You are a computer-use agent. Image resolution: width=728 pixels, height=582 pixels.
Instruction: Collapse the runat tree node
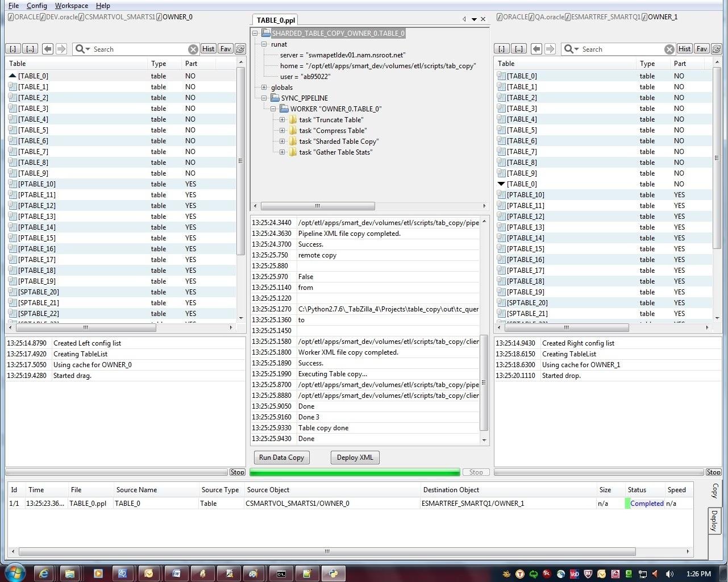[264, 44]
